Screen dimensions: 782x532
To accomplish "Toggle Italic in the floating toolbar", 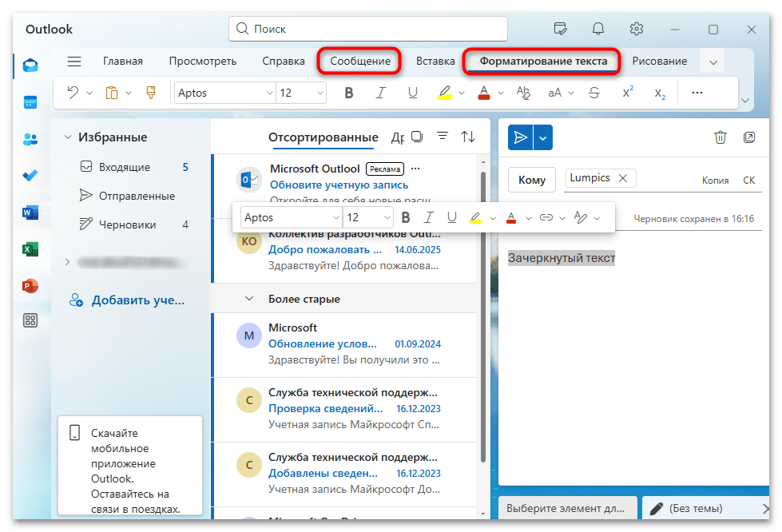I will pos(428,217).
